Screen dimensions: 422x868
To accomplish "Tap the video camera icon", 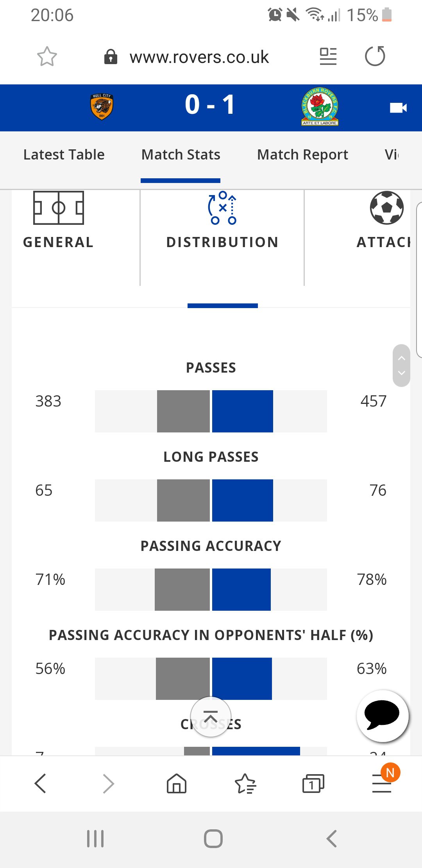I will (x=398, y=108).
